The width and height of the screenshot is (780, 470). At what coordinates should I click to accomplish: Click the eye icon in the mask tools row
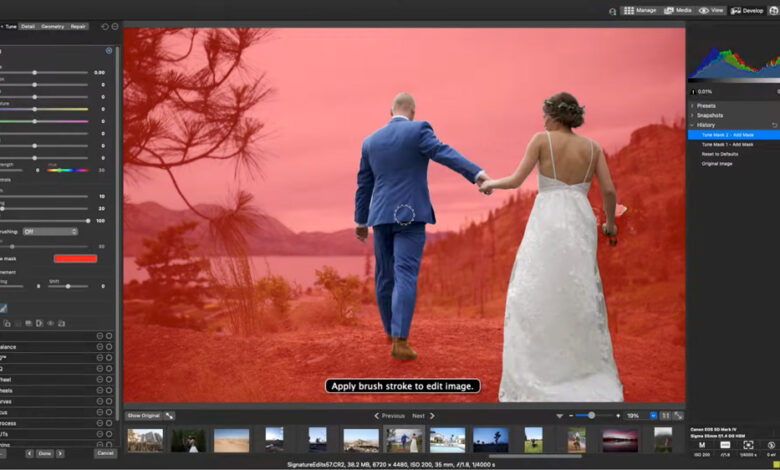51,323
